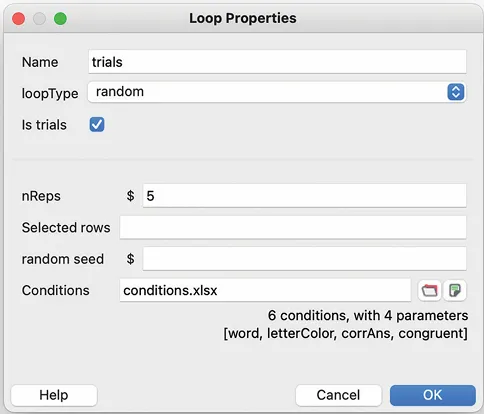This screenshot has height=414, width=484.
Task: Close the Loop Properties window
Action: coord(18,19)
